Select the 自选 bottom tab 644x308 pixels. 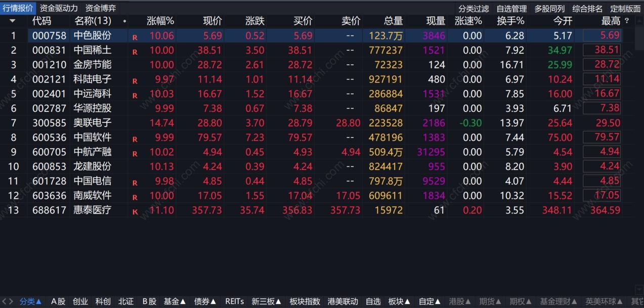(373, 301)
